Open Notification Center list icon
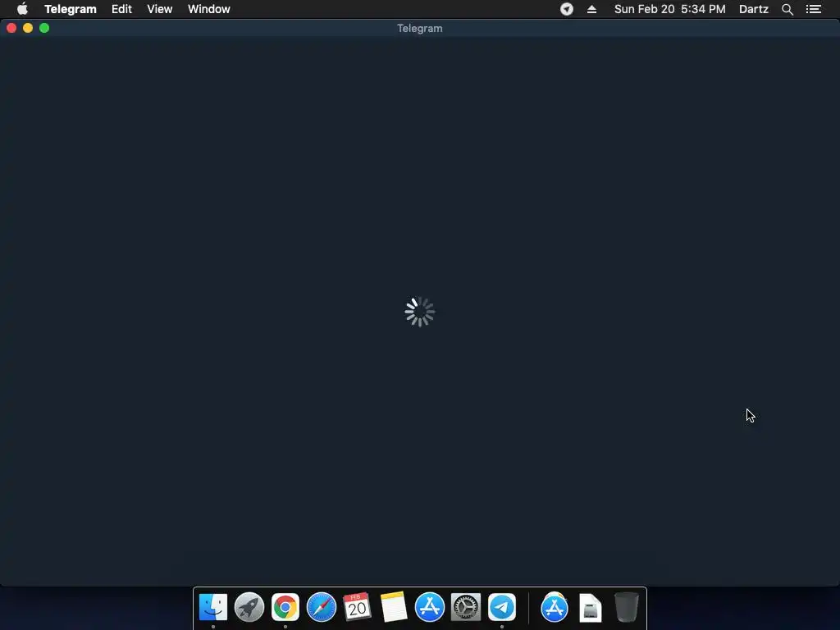This screenshot has height=630, width=840. click(x=813, y=9)
